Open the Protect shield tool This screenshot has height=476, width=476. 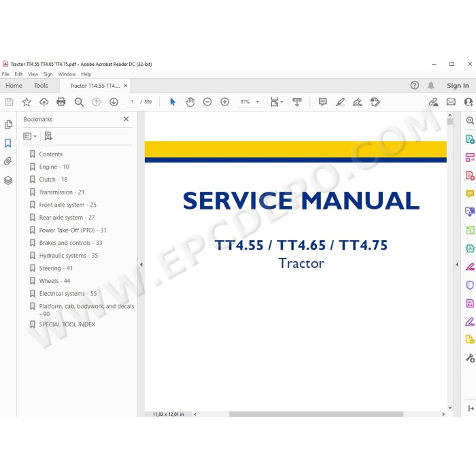[x=470, y=285]
